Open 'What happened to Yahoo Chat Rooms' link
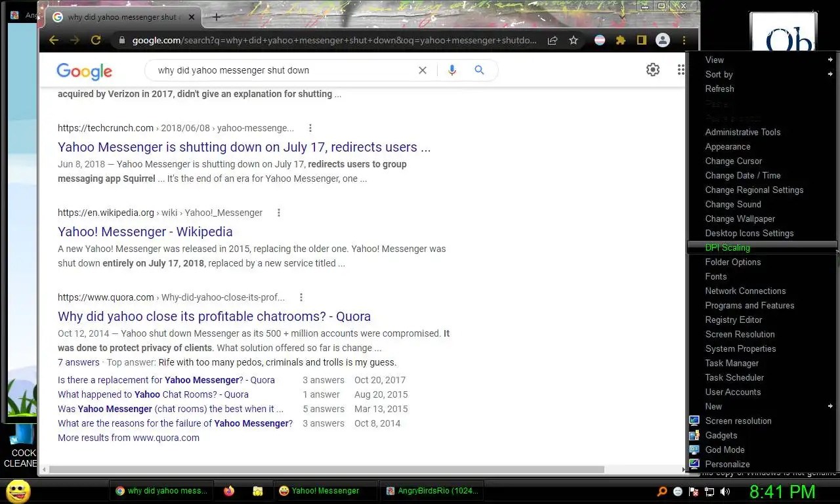Viewport: 840px width, 504px height. click(153, 394)
